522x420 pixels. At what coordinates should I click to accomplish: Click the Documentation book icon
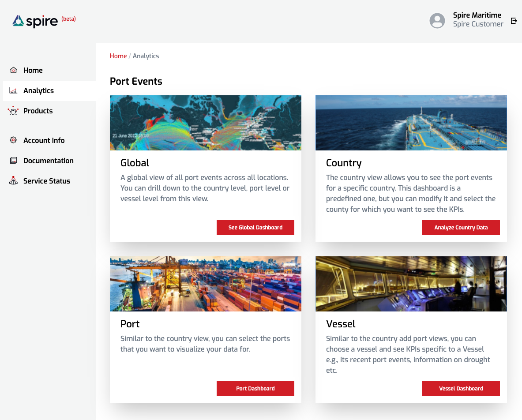point(13,161)
